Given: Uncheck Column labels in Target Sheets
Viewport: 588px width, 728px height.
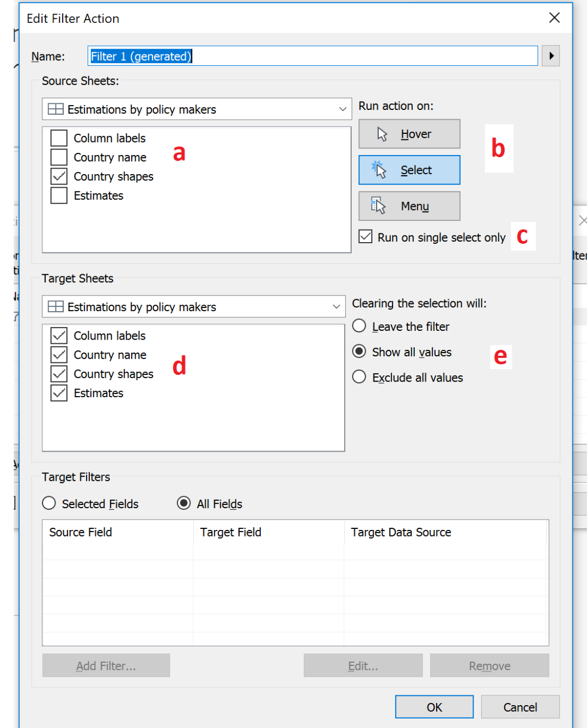Looking at the screenshot, I should pos(59,335).
